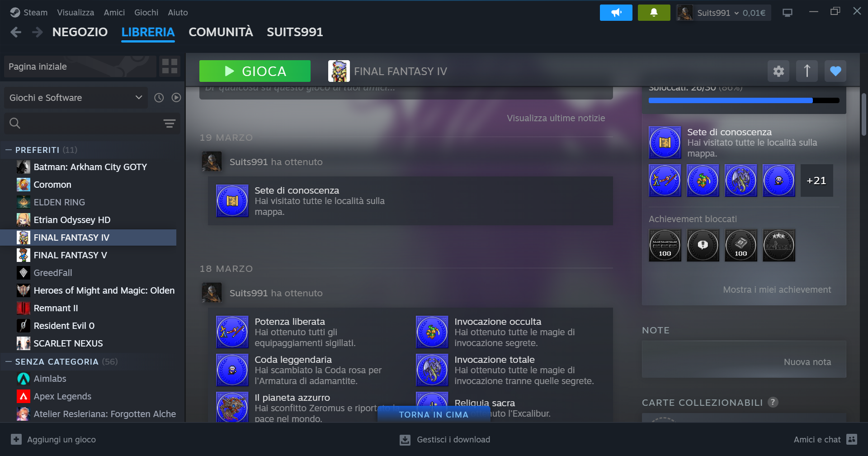The width and height of the screenshot is (868, 456).
Task: Open the notifications bell
Action: click(654, 13)
